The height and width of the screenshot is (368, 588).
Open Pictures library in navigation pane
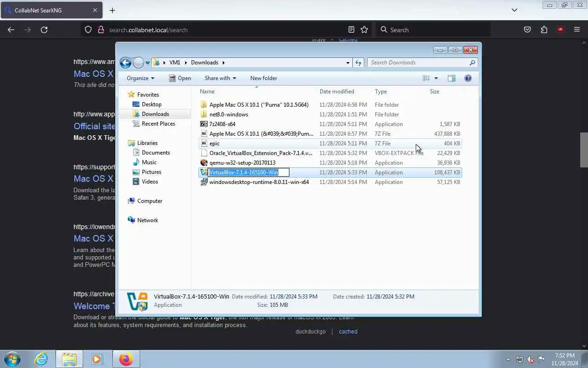[x=151, y=172]
